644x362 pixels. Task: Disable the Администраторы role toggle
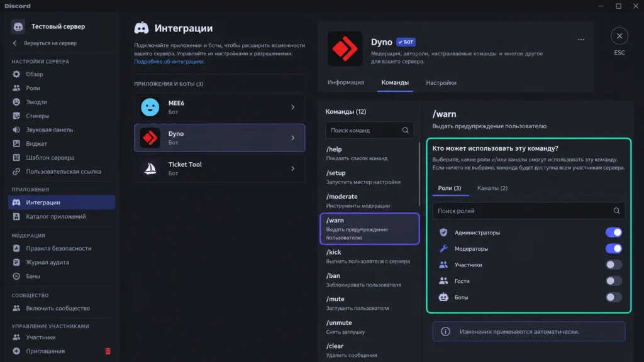[614, 233]
